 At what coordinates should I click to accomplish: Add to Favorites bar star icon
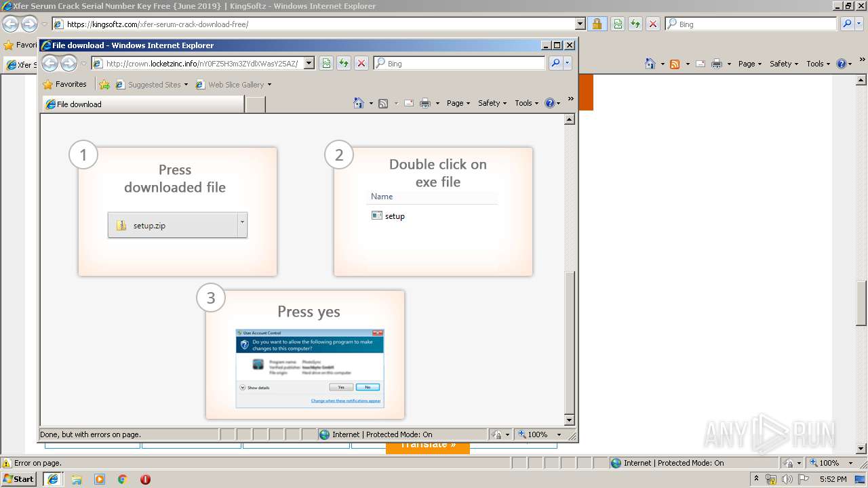(104, 85)
